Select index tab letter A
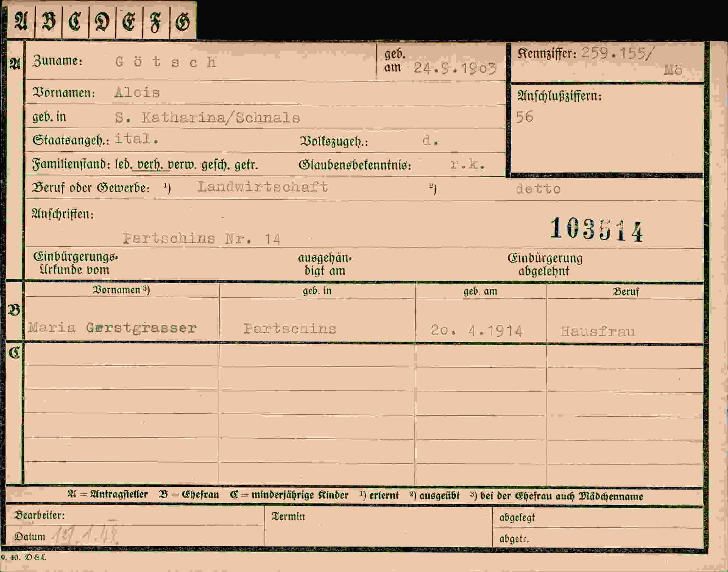Viewport: 728px width, 572px height. (21, 22)
